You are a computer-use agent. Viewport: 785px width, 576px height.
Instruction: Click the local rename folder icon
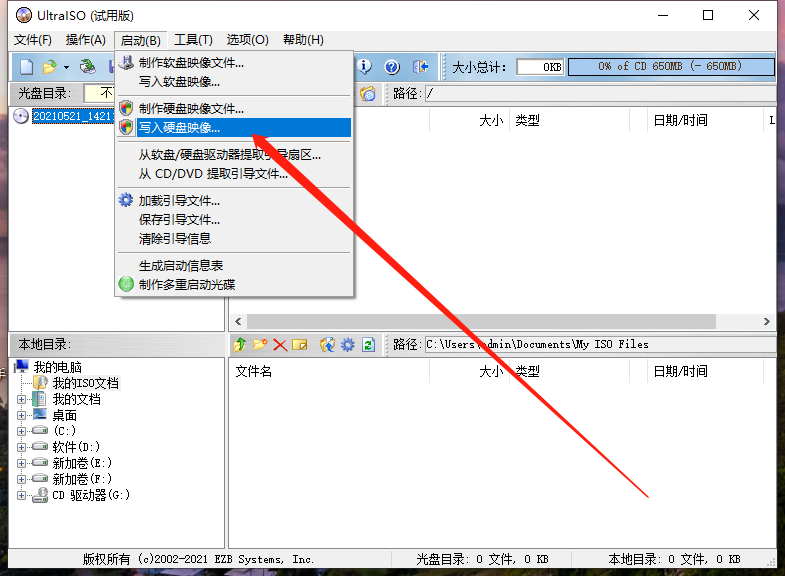point(299,344)
